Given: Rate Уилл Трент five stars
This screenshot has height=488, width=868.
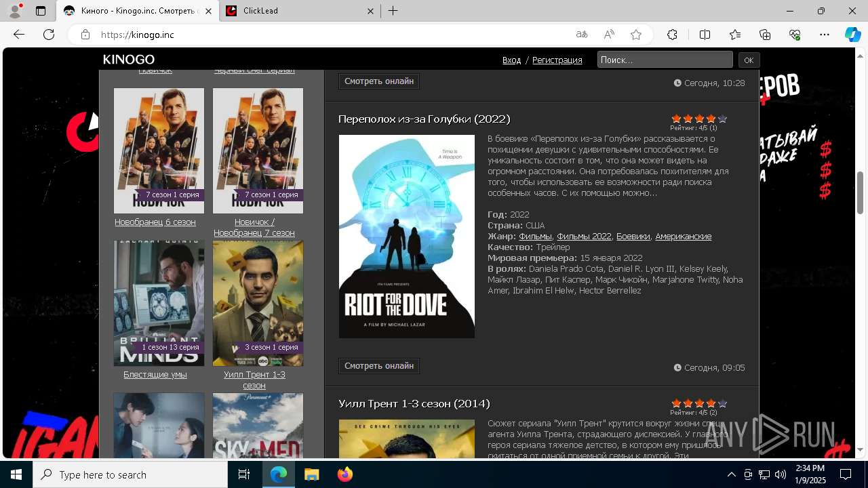Looking at the screenshot, I should [722, 403].
